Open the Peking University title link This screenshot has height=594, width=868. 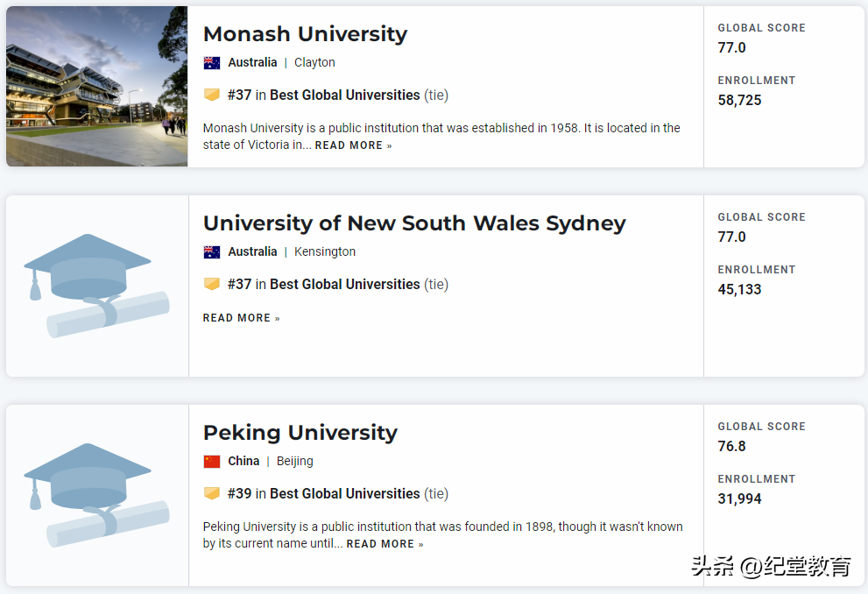coord(300,433)
